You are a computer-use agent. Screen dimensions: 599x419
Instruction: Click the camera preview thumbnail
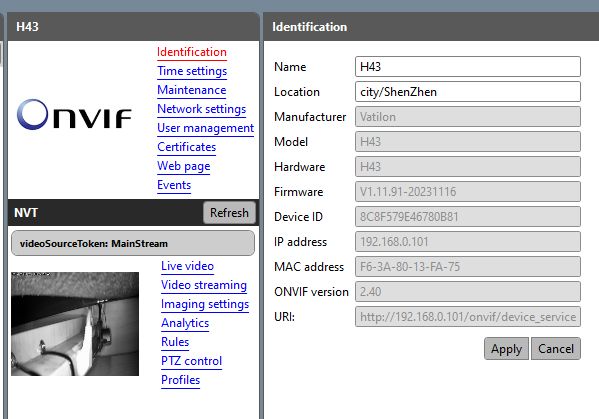click(75, 324)
